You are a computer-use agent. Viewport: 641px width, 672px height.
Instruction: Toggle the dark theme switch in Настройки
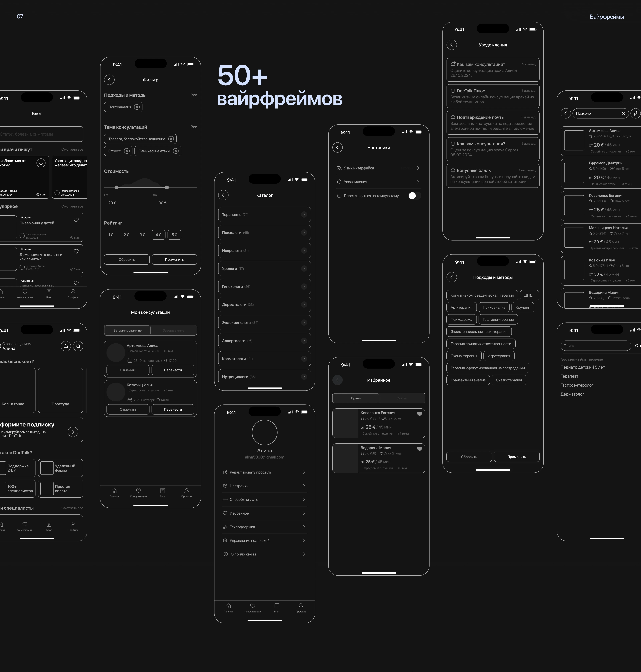(414, 196)
